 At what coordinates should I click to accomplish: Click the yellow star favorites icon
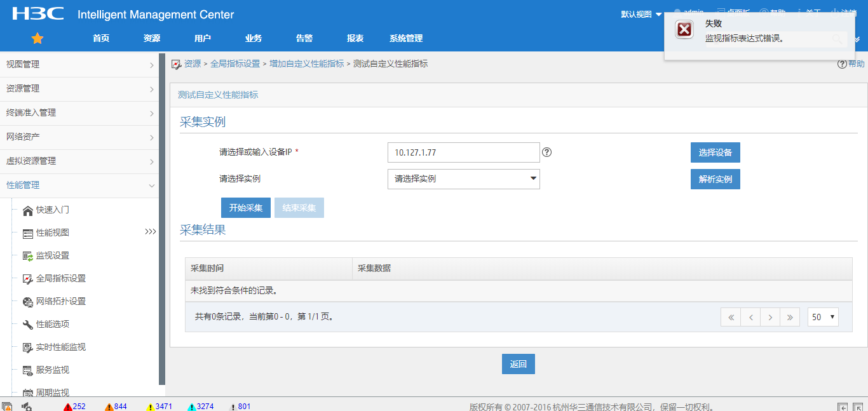[37, 39]
